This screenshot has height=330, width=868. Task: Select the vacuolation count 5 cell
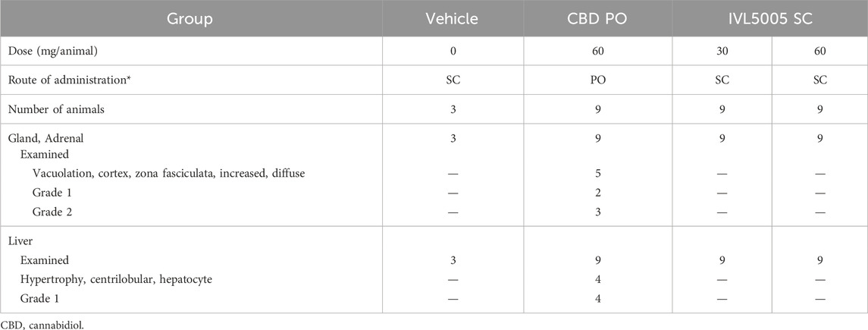coord(599,174)
